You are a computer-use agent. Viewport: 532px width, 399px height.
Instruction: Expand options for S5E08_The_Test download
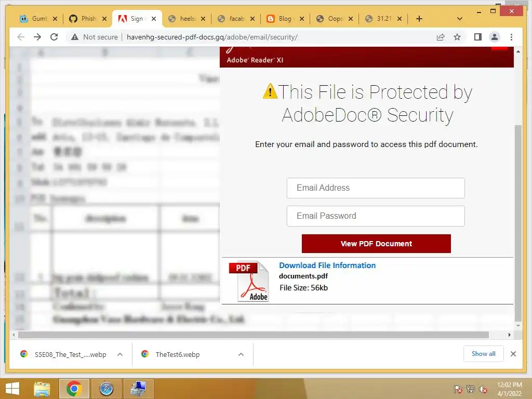(120, 354)
